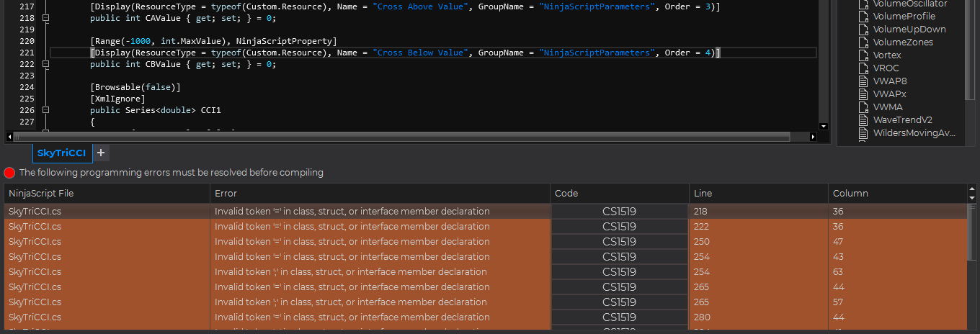Switch to the SkyTriCCI tab
The image size is (980, 334).
62,153
